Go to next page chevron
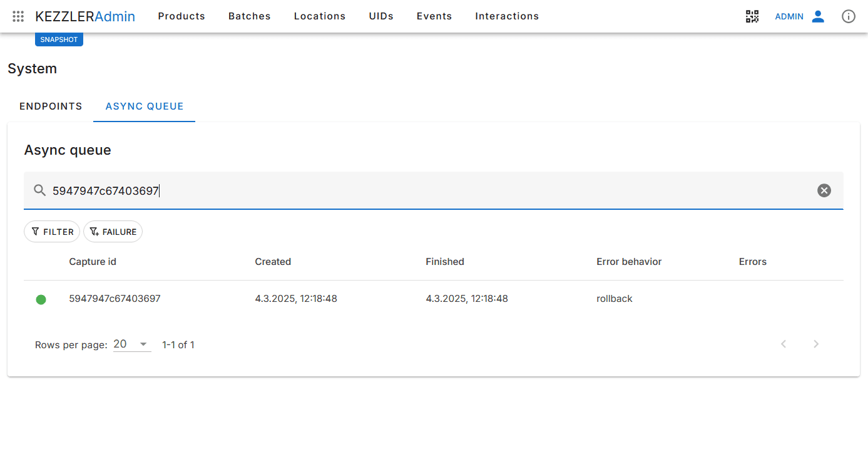 pyautogui.click(x=815, y=344)
